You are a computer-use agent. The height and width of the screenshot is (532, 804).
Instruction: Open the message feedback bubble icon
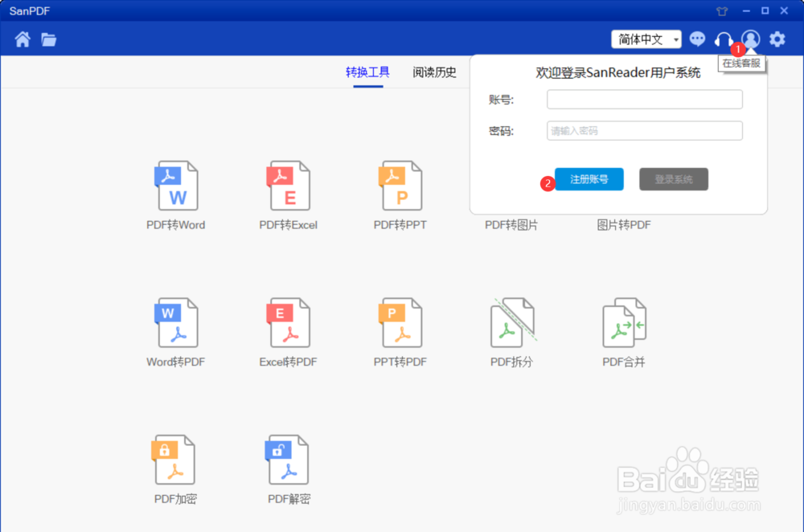click(697, 39)
